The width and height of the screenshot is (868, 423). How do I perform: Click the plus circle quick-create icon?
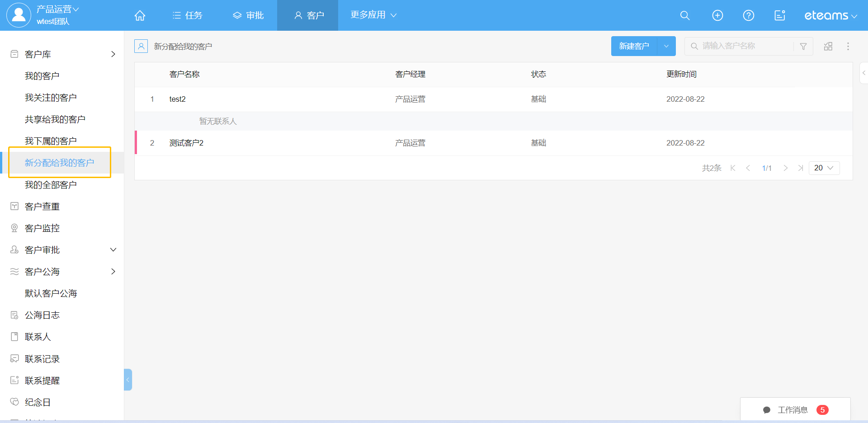pyautogui.click(x=717, y=15)
